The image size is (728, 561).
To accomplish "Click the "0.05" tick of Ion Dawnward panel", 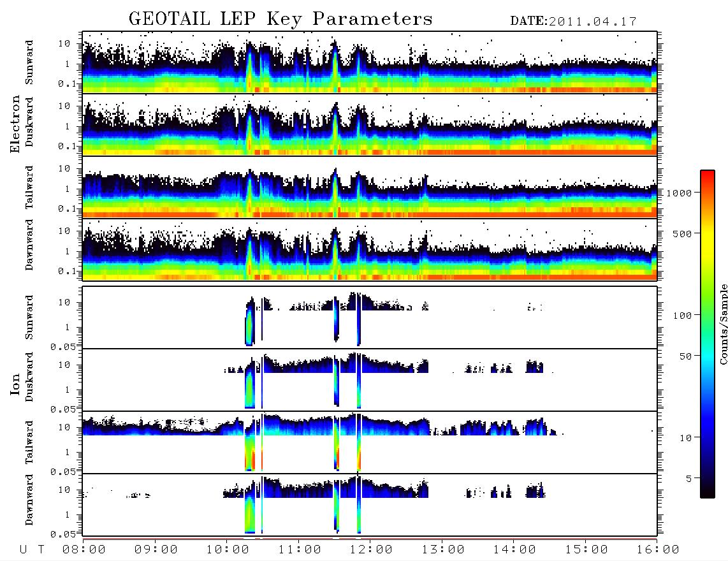I will 62,534.
